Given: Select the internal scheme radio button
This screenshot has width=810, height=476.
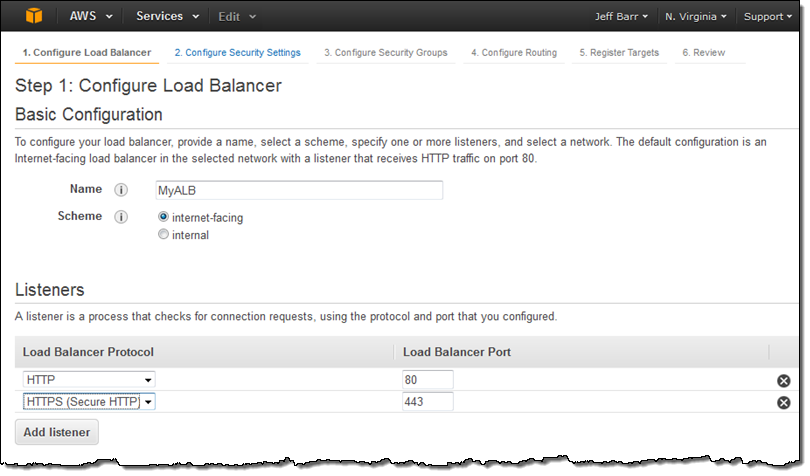Looking at the screenshot, I should [x=164, y=235].
